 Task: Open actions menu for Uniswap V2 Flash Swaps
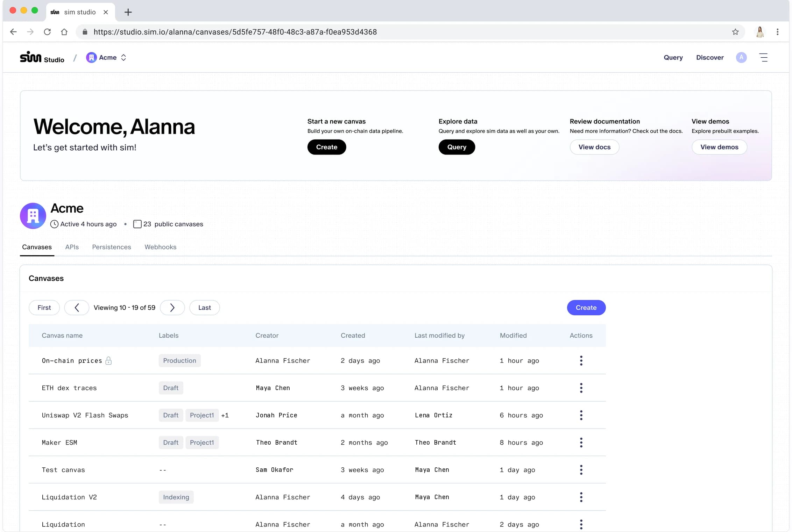pos(581,415)
